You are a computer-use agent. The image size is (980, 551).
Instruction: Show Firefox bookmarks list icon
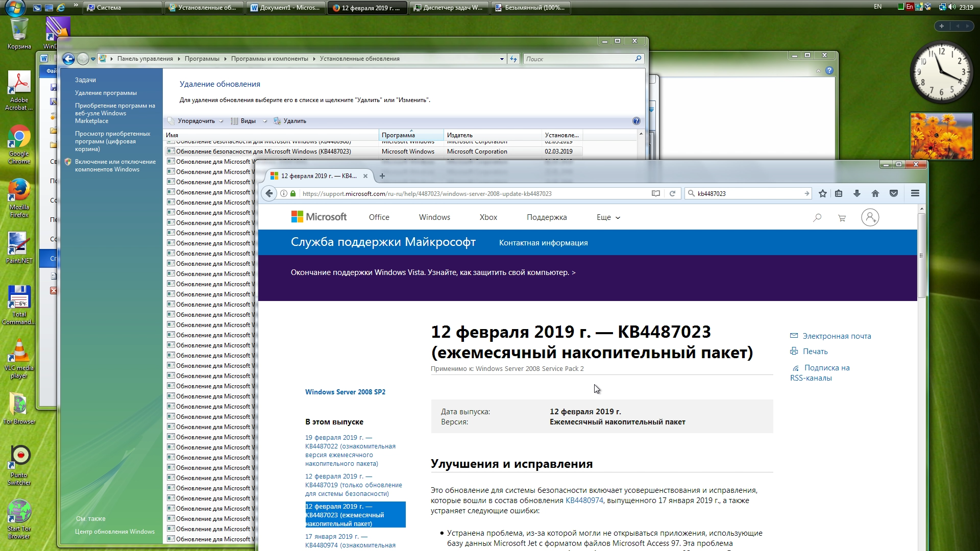point(839,193)
